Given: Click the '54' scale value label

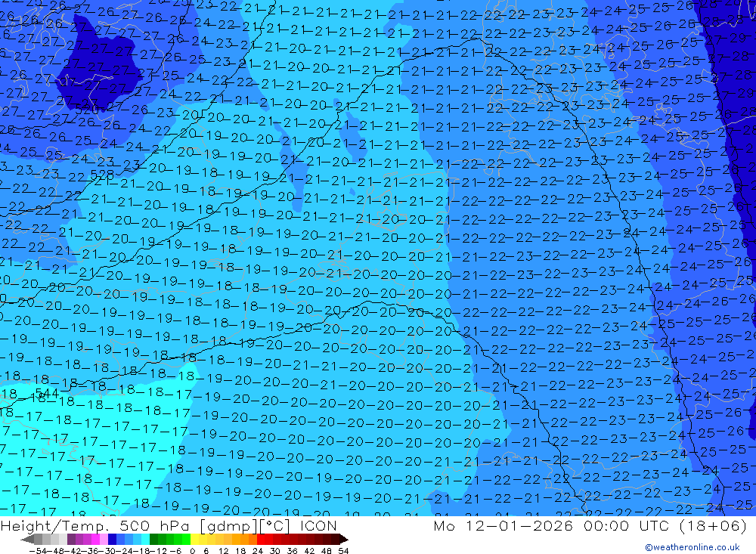Looking at the screenshot, I should [343, 551].
